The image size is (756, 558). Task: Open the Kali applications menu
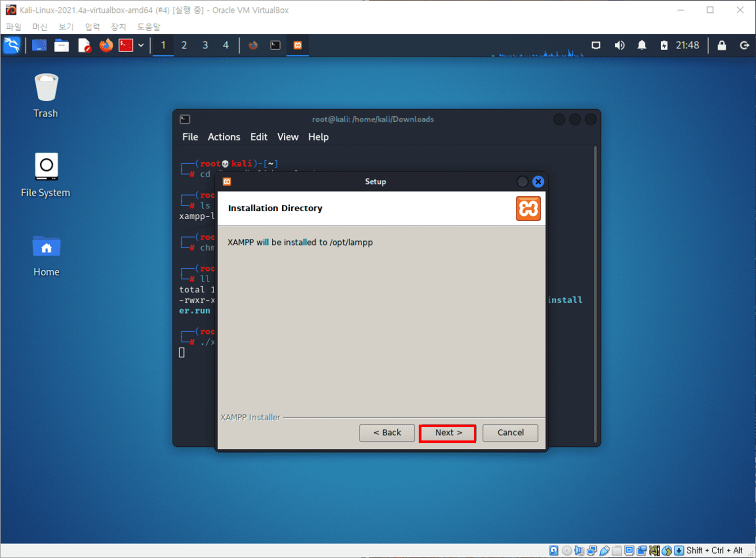click(11, 45)
